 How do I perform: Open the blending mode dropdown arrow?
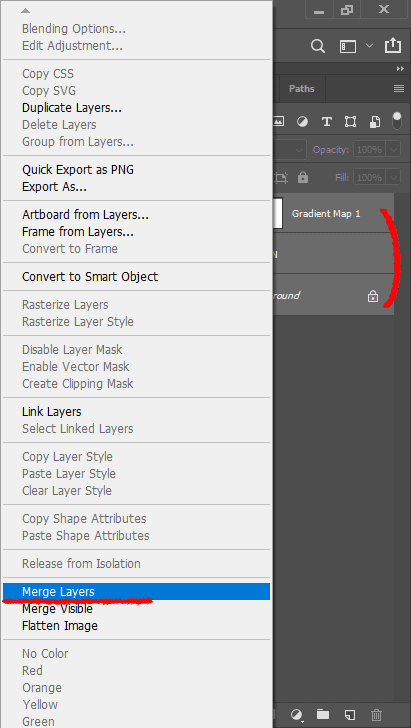[300, 150]
